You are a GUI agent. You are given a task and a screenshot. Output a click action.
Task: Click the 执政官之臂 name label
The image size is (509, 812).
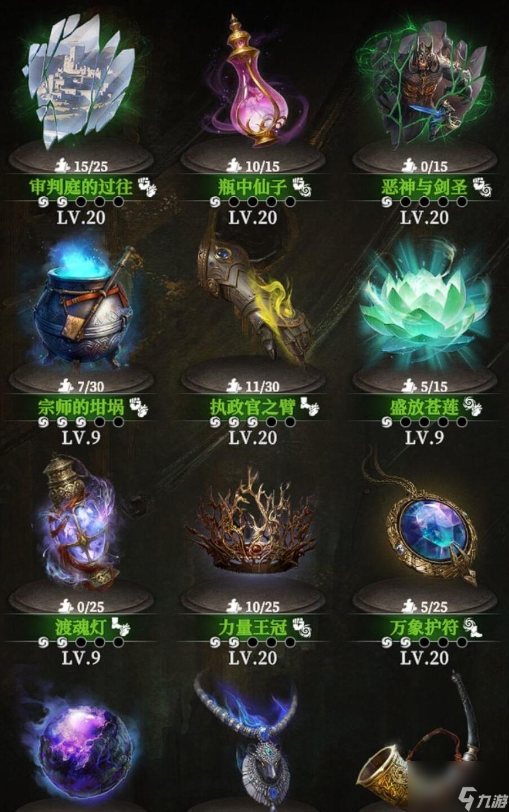click(253, 407)
